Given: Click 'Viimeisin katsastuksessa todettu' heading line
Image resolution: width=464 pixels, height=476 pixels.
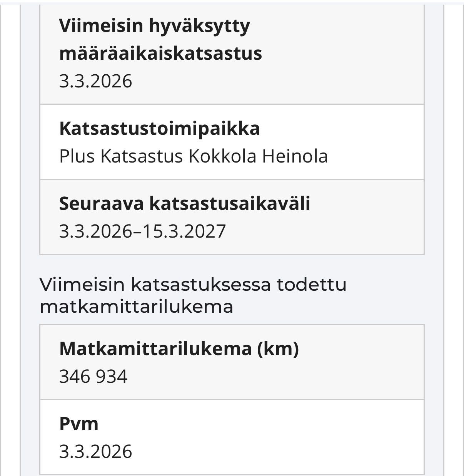Looking at the screenshot, I should tap(193, 285).
